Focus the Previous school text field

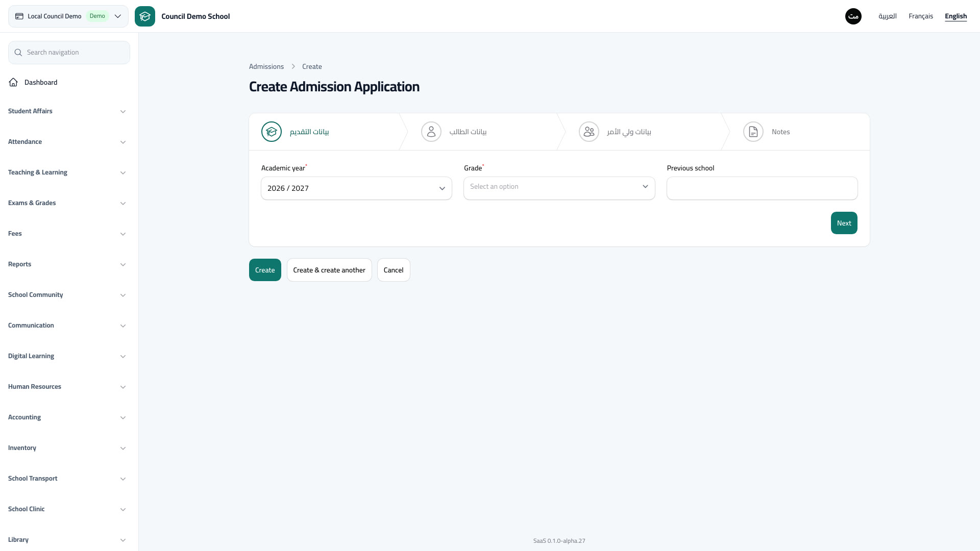click(x=762, y=188)
